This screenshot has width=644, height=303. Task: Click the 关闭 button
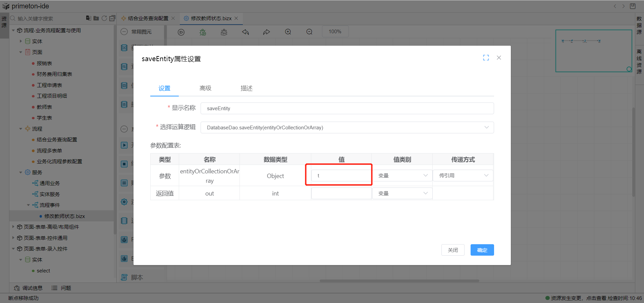tap(453, 250)
